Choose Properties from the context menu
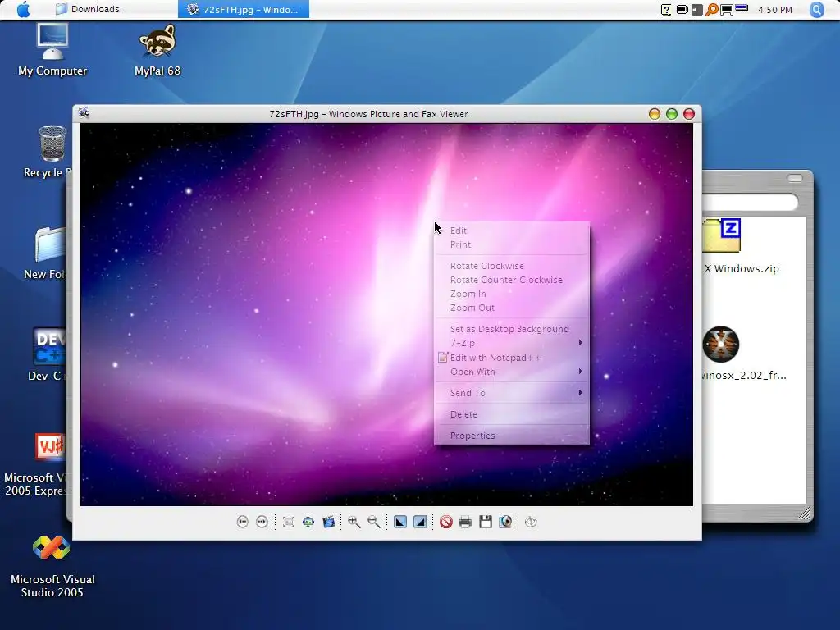 512,436
